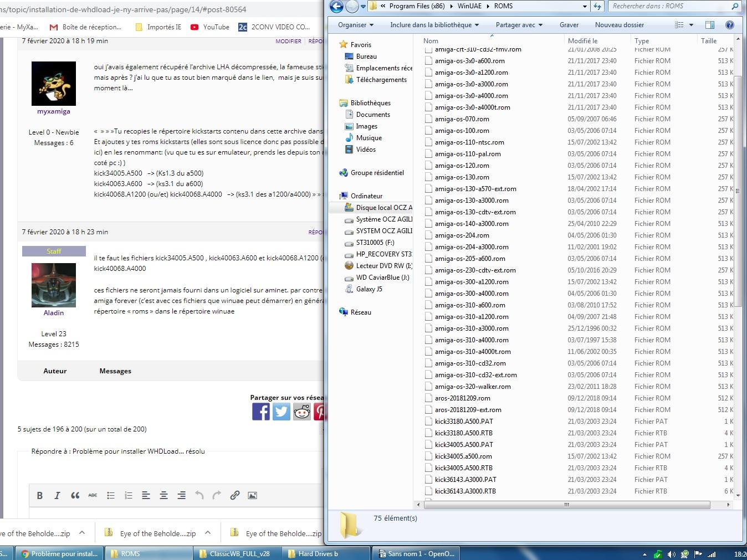
Task: Select Bureau in the Favoris sidebar
Action: [366, 56]
